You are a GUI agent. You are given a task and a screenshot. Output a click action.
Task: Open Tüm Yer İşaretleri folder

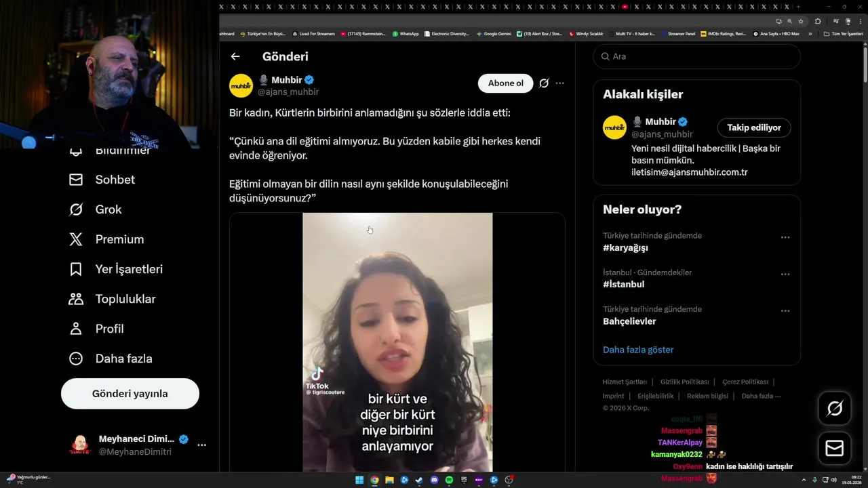pos(843,33)
